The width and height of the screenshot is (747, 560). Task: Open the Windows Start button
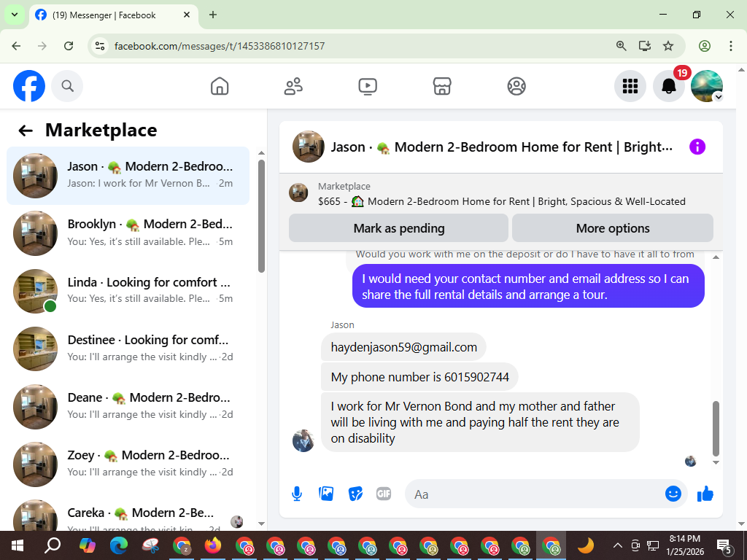click(18, 545)
